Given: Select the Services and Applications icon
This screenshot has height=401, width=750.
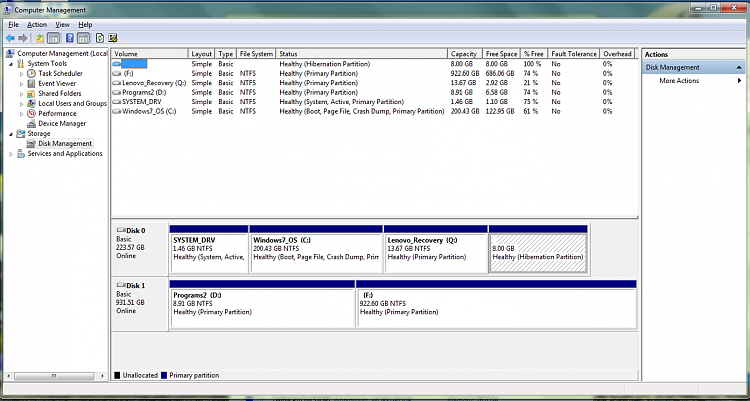Looking at the screenshot, I should [x=21, y=154].
